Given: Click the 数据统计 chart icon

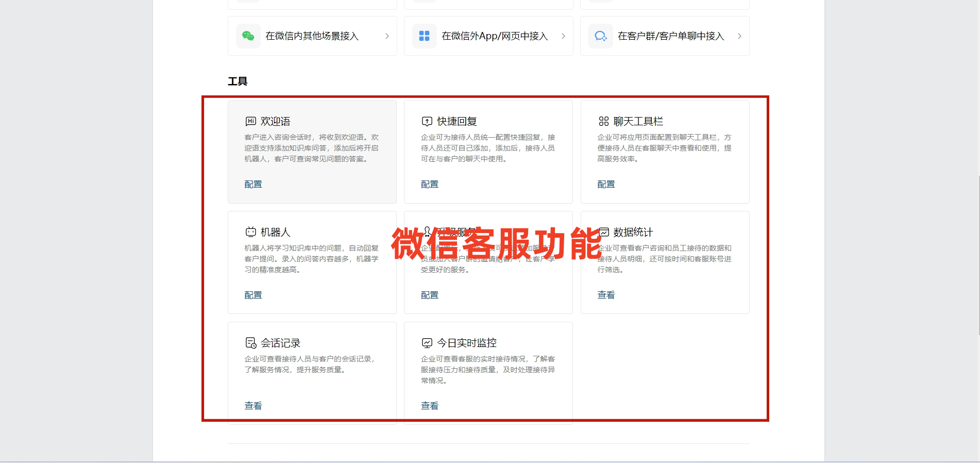Looking at the screenshot, I should pos(604,232).
